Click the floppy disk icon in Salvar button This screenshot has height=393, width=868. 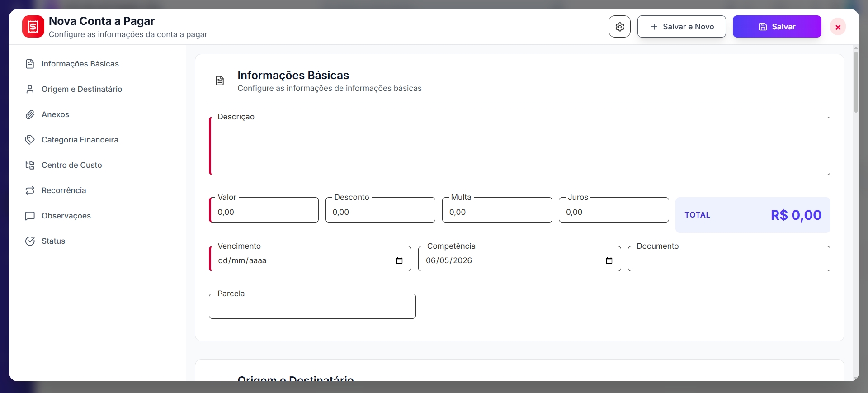[x=763, y=27]
